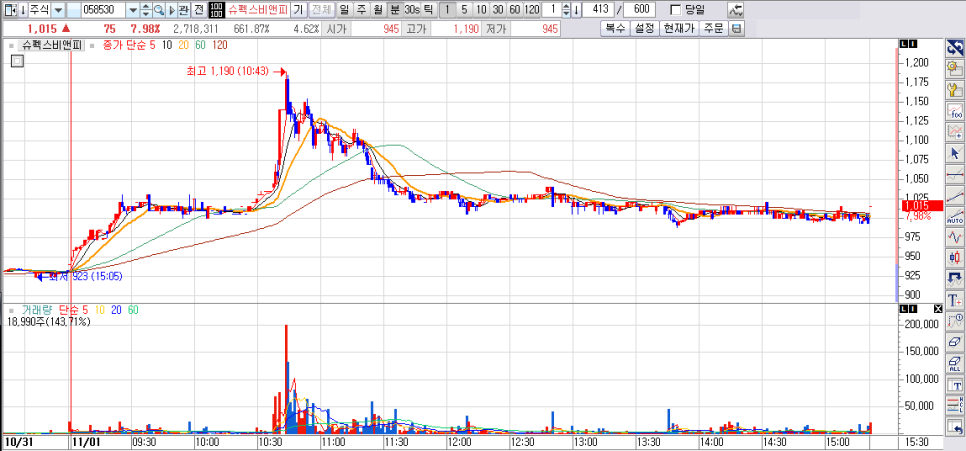This screenshot has width=966, height=451.
Task: Click the down-arrow icon before 주식
Action: [22, 10]
